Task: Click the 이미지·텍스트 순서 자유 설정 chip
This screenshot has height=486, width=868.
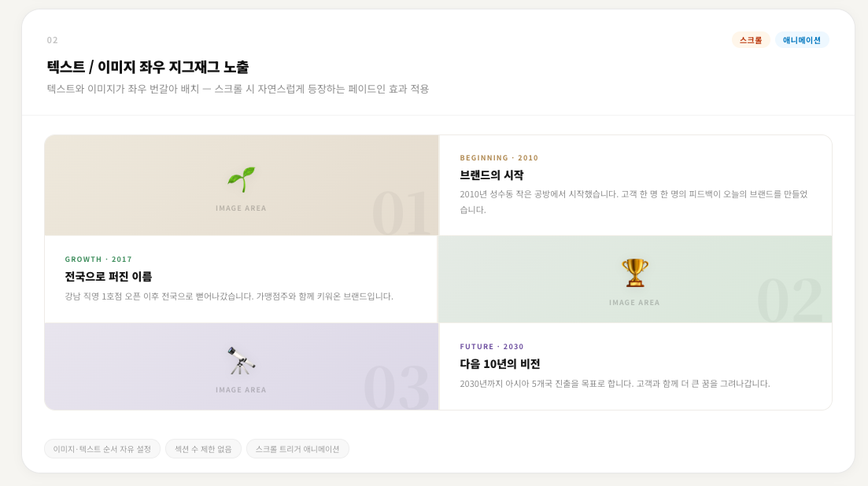Action: (x=102, y=449)
